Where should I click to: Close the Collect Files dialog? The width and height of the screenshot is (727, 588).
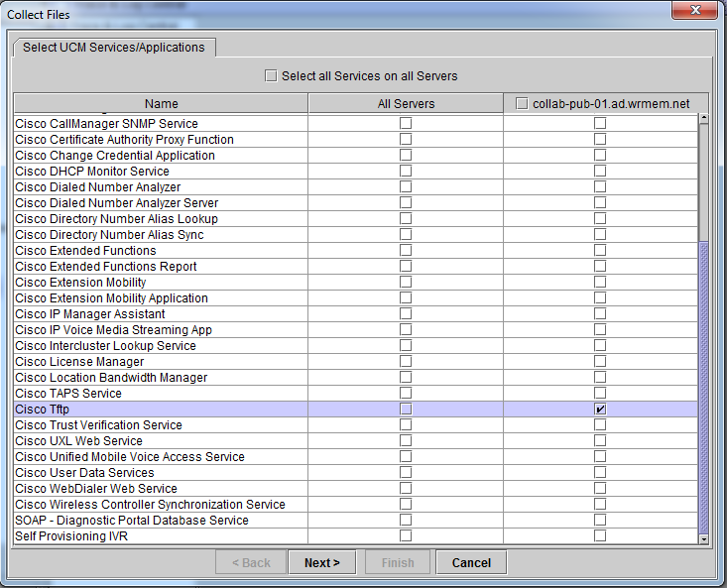[x=695, y=10]
